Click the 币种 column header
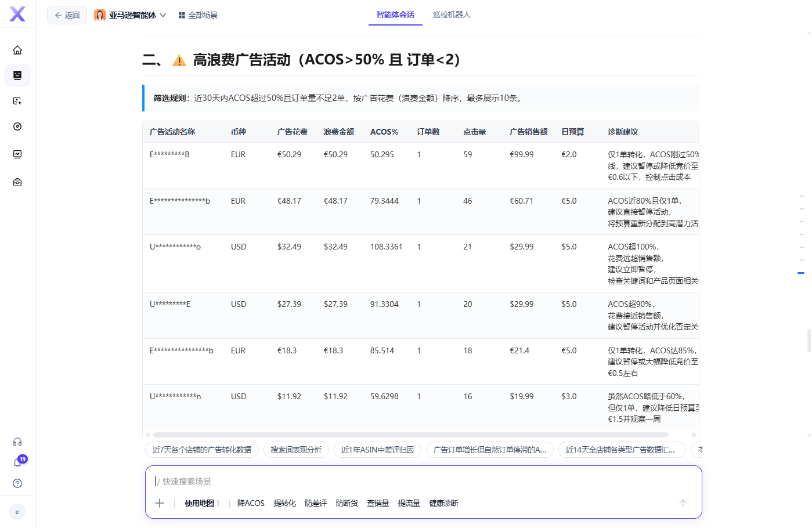The image size is (812, 528). 239,132
